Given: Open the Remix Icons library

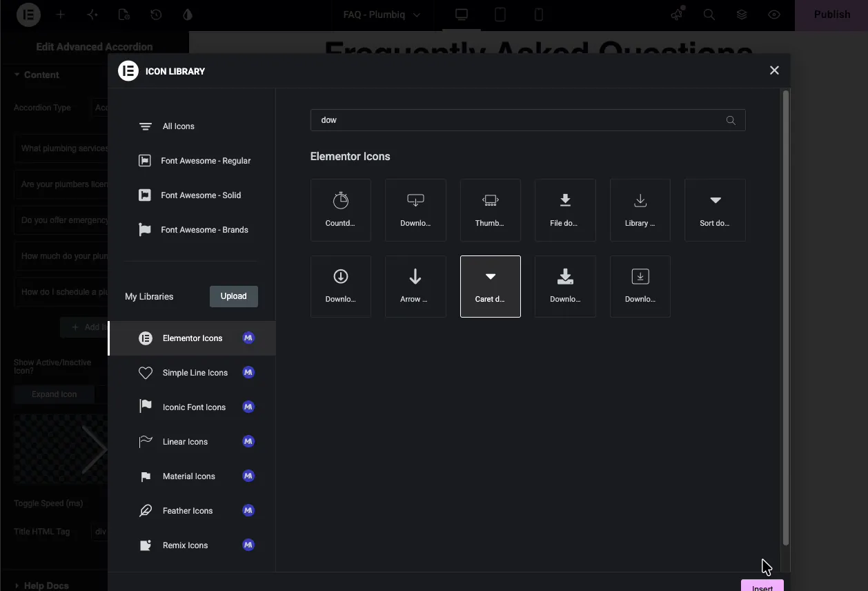Looking at the screenshot, I should click(192, 545).
